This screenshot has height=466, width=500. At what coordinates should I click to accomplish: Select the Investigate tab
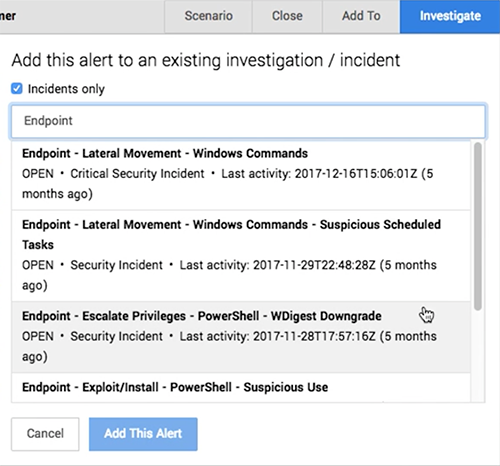(450, 16)
